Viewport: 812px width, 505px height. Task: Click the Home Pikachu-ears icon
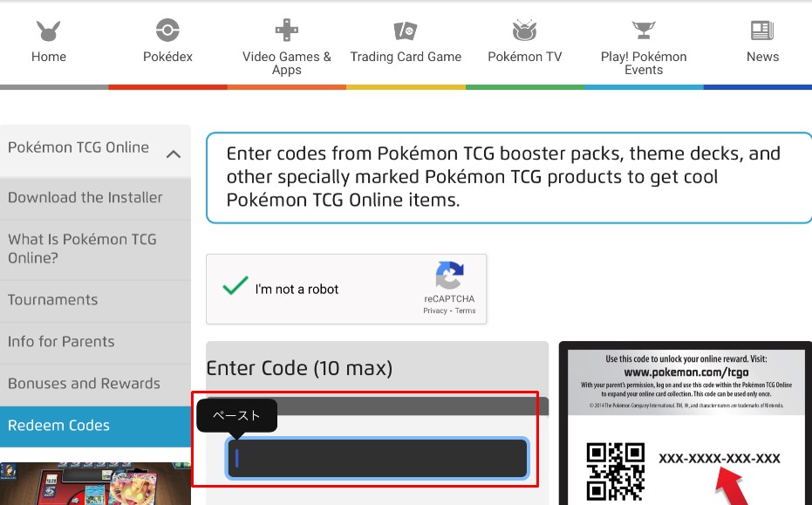click(x=49, y=31)
